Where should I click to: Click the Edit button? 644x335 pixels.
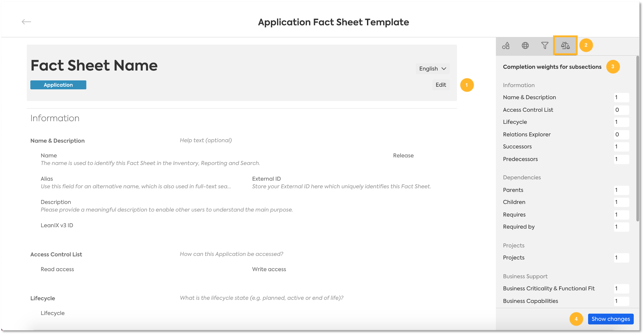point(441,85)
